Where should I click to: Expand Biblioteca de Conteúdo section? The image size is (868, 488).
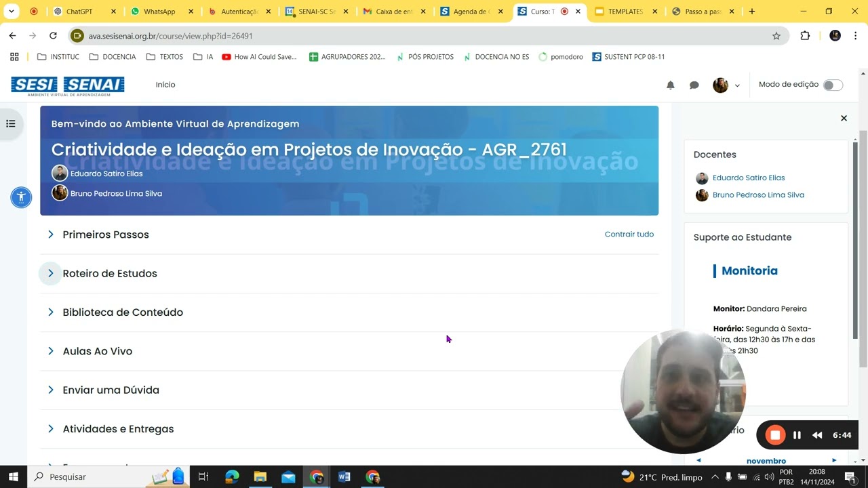coord(50,312)
